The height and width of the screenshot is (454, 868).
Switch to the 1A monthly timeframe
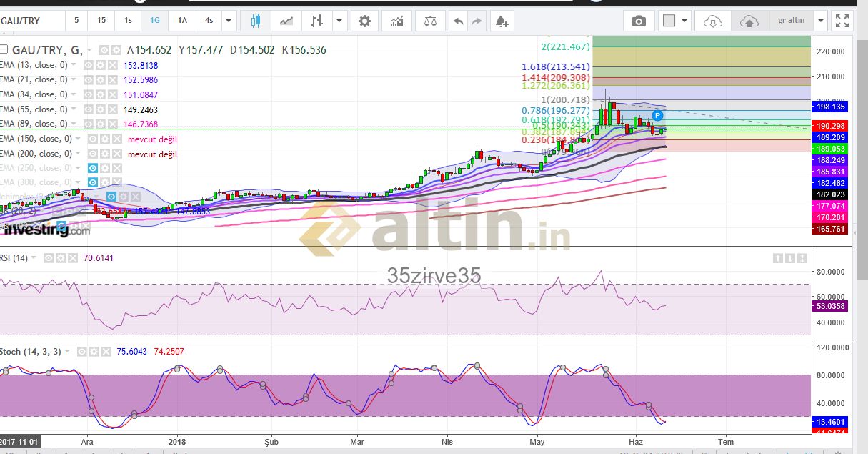[x=182, y=21]
